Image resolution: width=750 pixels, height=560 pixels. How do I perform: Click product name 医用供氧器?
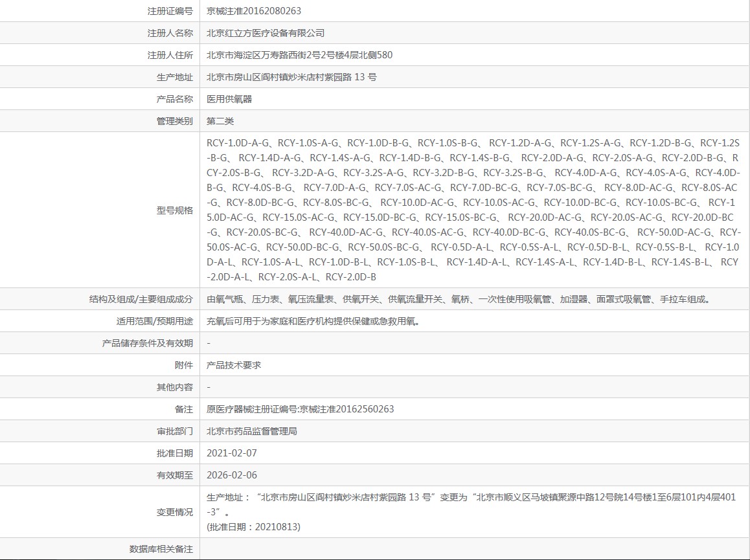tap(229, 99)
